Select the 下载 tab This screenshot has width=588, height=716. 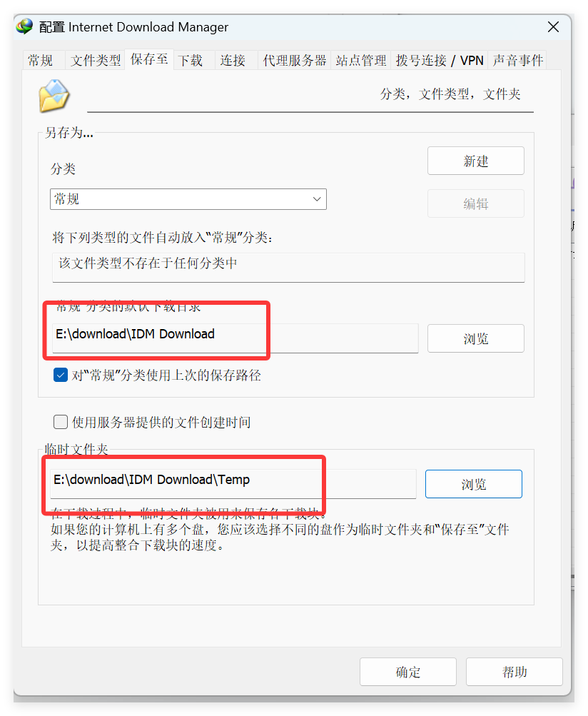click(x=191, y=60)
